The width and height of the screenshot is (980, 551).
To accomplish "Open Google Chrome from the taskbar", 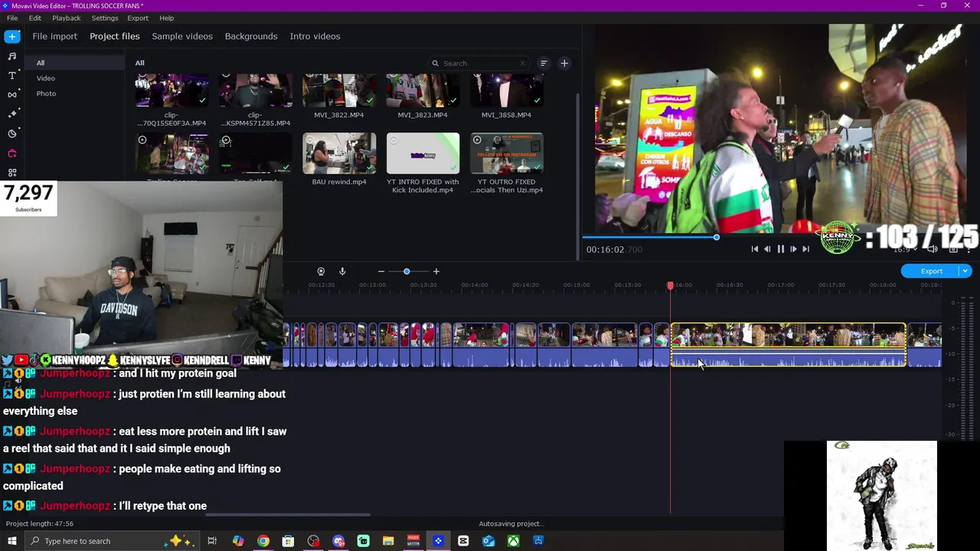I will (x=263, y=541).
